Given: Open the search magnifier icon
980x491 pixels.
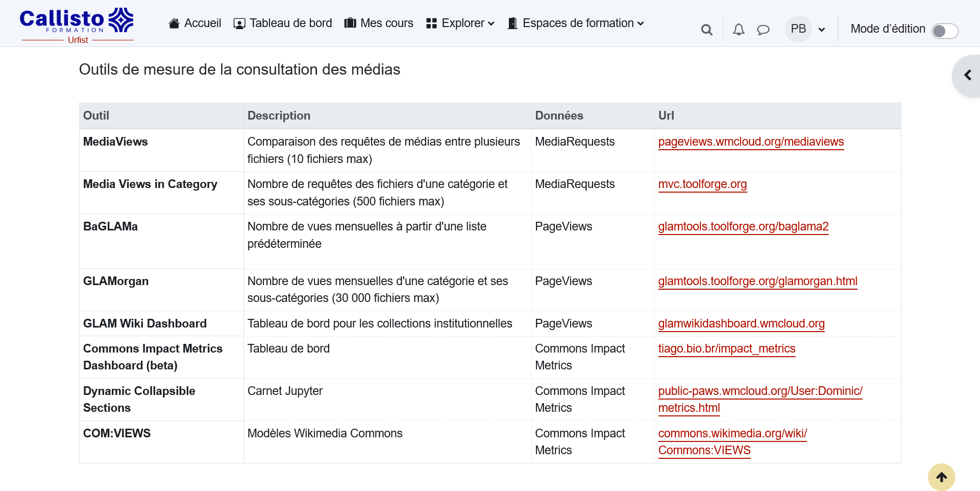Looking at the screenshot, I should [x=706, y=30].
